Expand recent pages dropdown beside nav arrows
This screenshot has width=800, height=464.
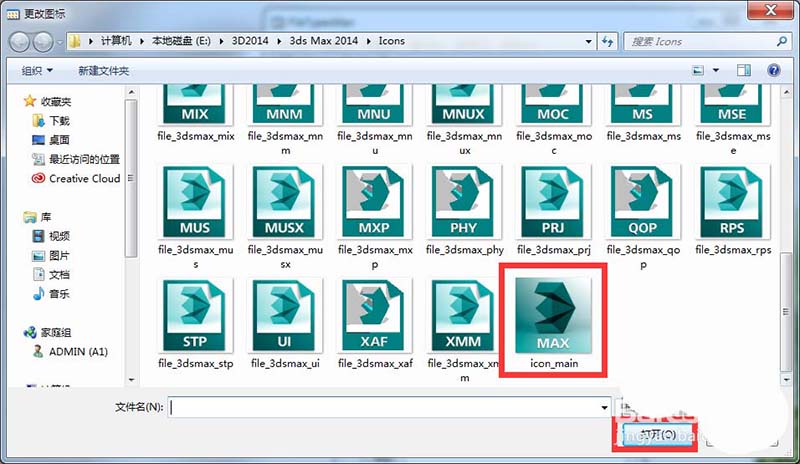pyautogui.click(x=60, y=42)
